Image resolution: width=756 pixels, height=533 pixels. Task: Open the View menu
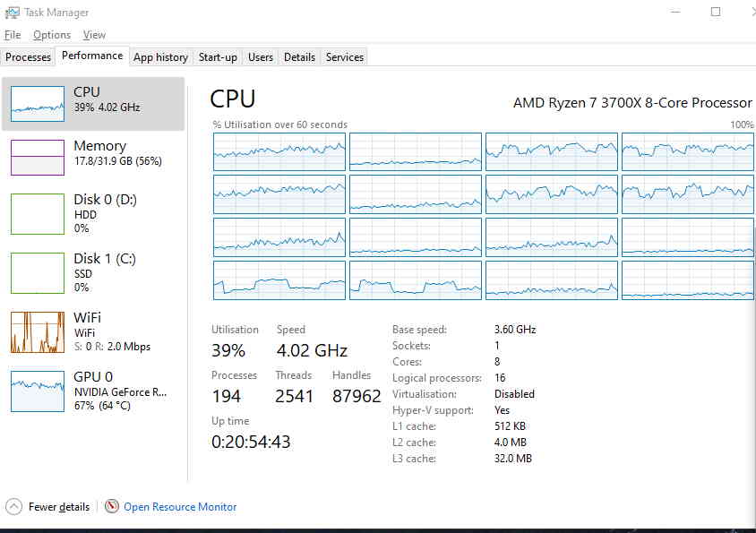tap(94, 35)
